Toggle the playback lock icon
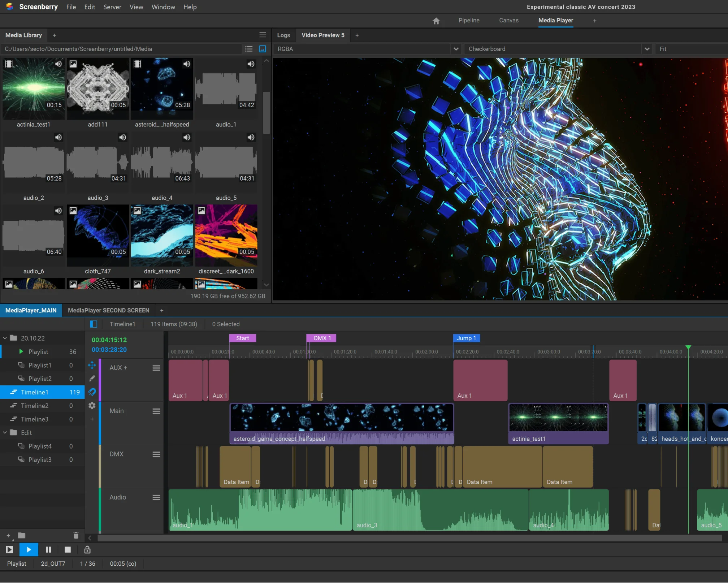 [x=87, y=550]
